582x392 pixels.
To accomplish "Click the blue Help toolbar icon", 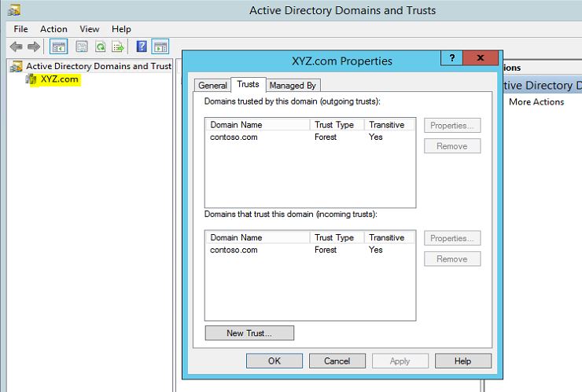I will coord(142,46).
